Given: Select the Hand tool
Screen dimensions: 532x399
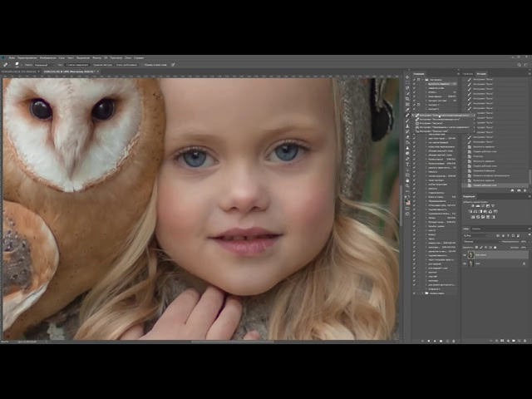Looking at the screenshot, I should pyautogui.click(x=407, y=180).
